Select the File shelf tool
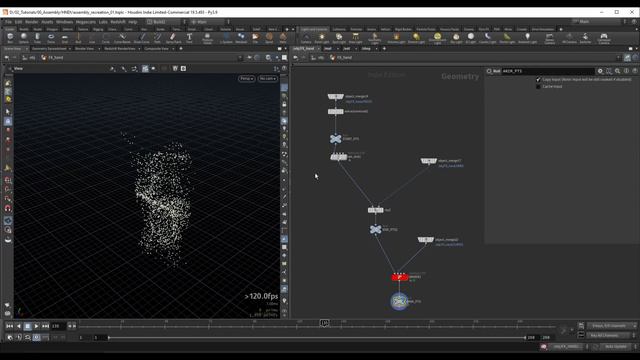 (255, 38)
